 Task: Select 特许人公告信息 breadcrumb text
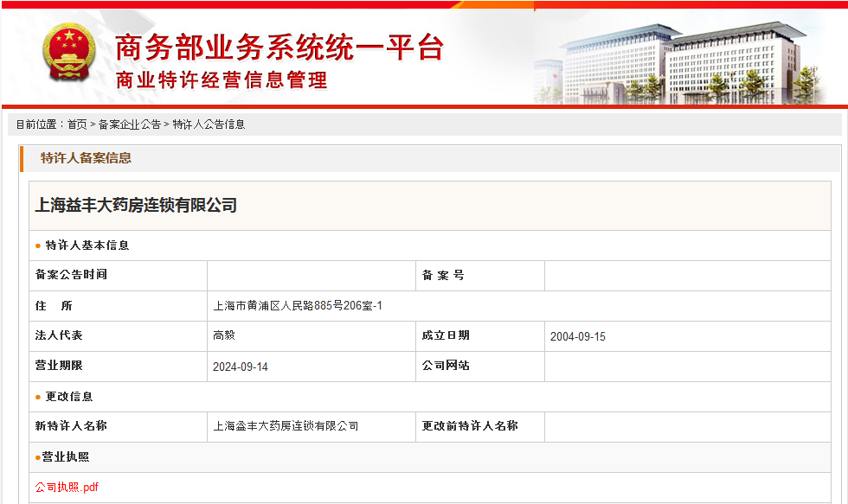[x=209, y=124]
